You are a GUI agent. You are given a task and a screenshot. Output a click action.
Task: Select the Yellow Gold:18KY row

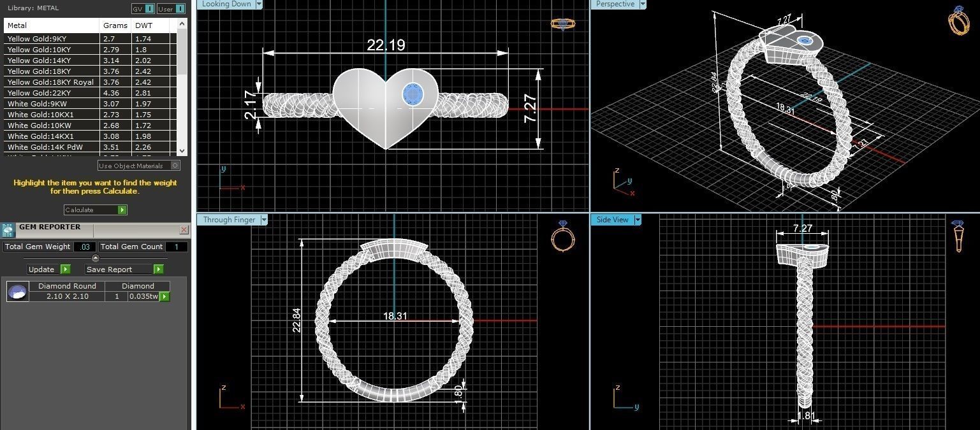click(89, 71)
